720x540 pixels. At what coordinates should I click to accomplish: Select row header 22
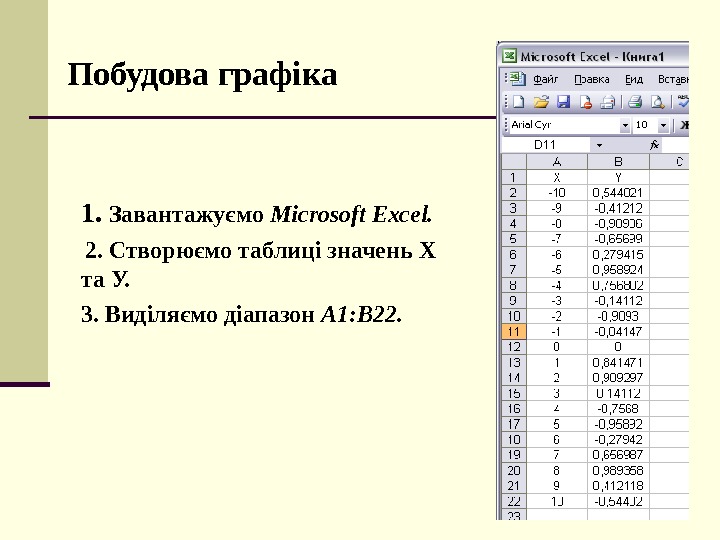tap(514, 501)
